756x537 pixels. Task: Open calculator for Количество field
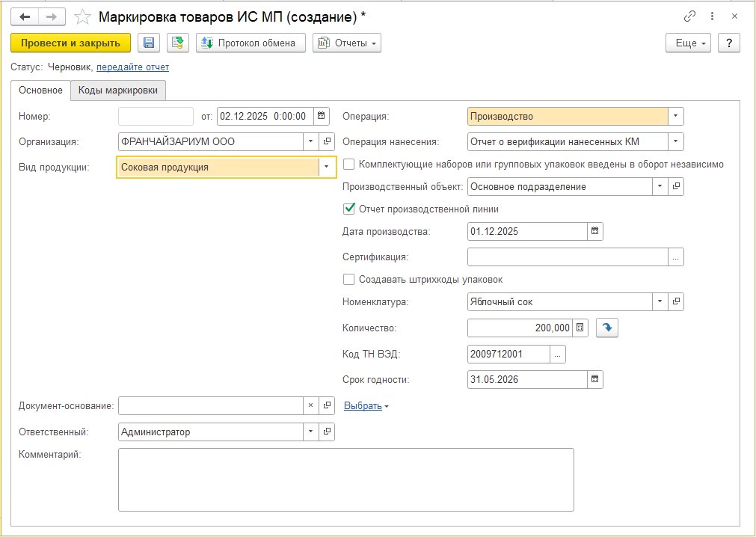click(581, 328)
